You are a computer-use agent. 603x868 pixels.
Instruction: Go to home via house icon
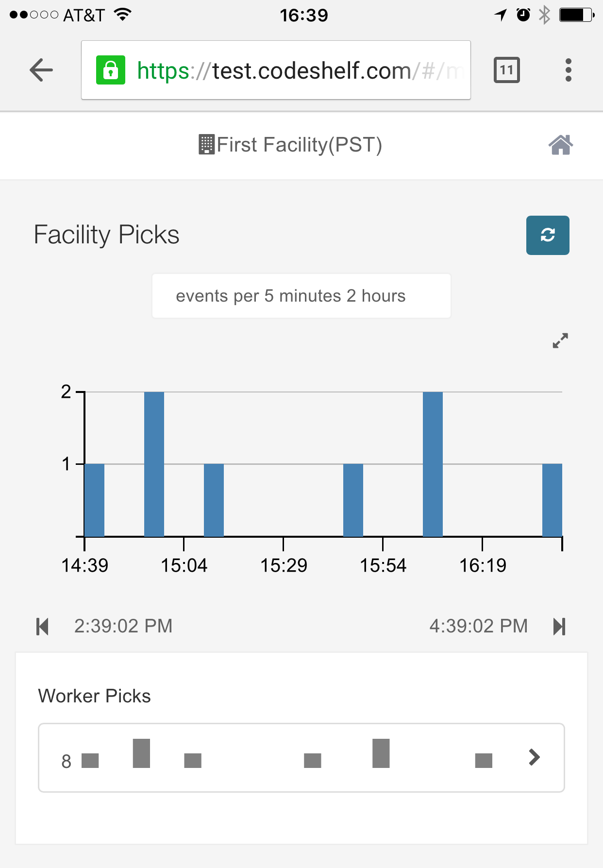click(x=560, y=145)
